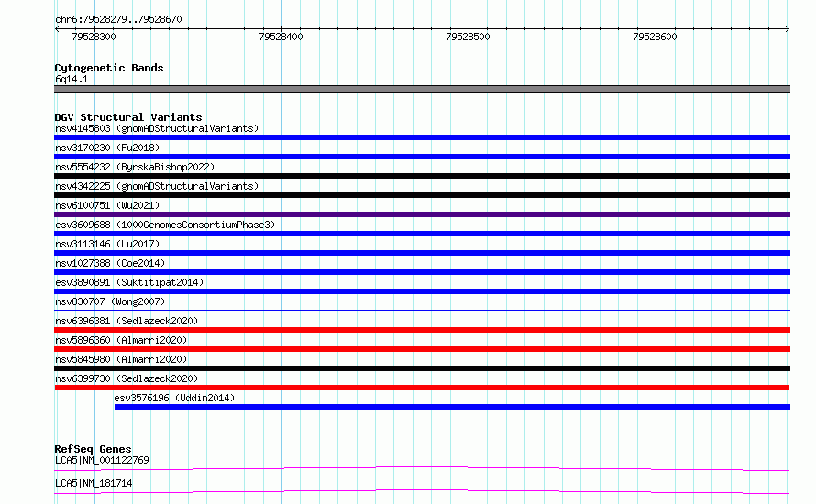Click the nsv830707 (Wong2007) label

tap(110, 301)
